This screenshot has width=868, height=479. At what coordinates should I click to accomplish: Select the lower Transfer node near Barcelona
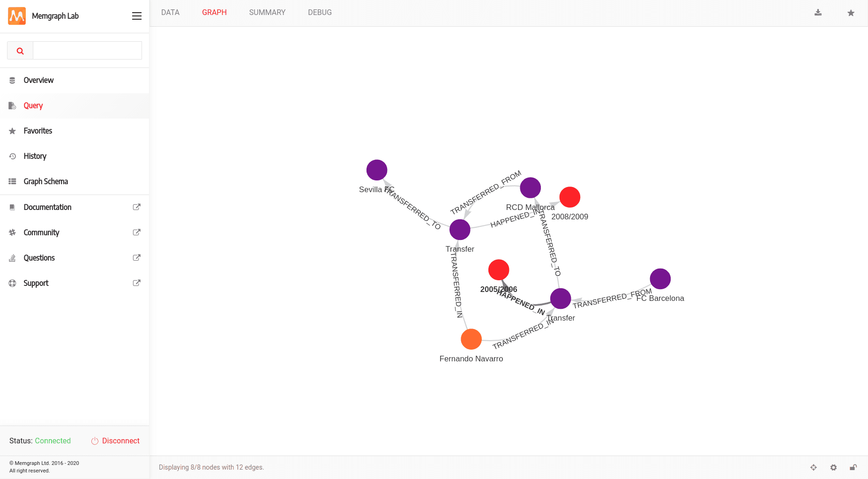(x=561, y=299)
